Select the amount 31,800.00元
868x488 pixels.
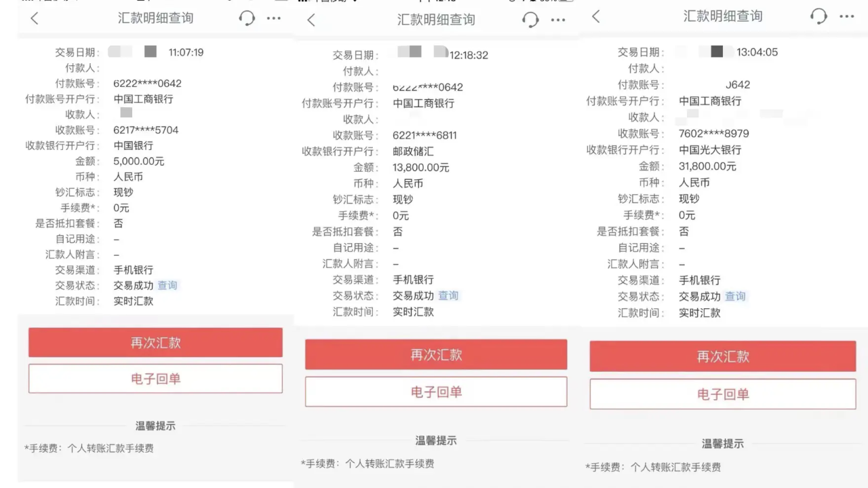pyautogui.click(x=707, y=166)
